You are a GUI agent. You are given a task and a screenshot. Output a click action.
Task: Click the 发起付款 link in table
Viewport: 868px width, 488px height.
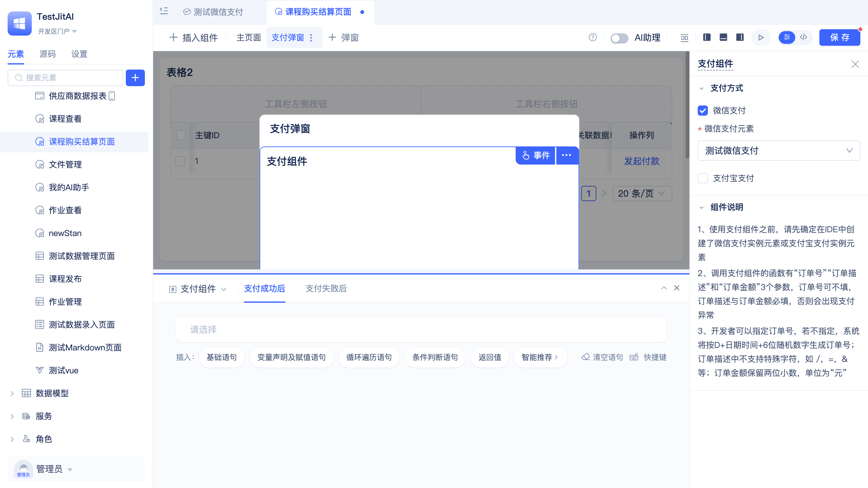(x=641, y=161)
